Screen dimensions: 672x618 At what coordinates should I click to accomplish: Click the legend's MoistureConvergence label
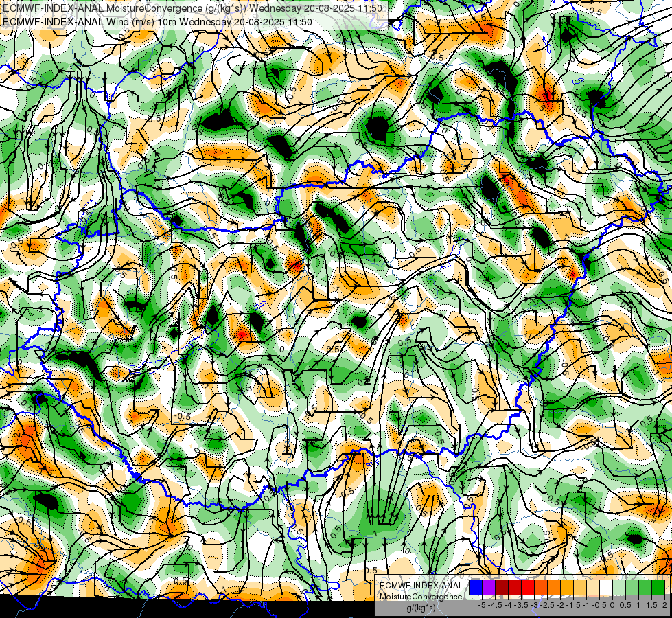(x=421, y=597)
